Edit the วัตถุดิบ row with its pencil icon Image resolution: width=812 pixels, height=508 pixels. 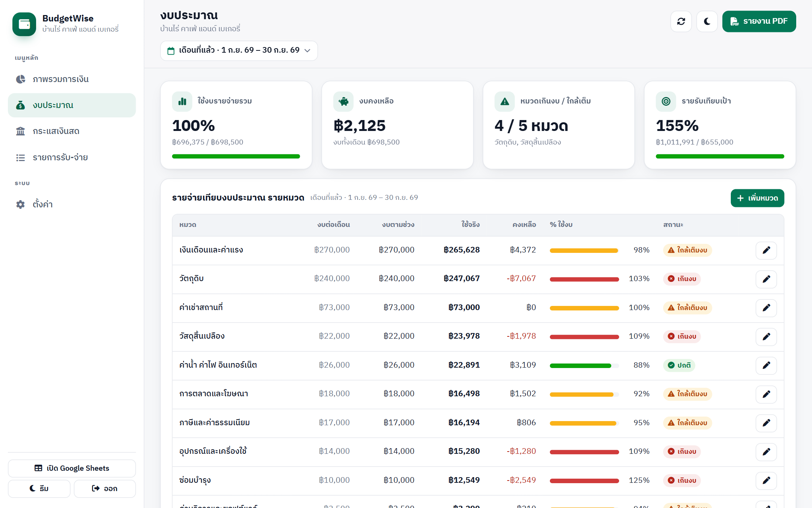coord(766,279)
